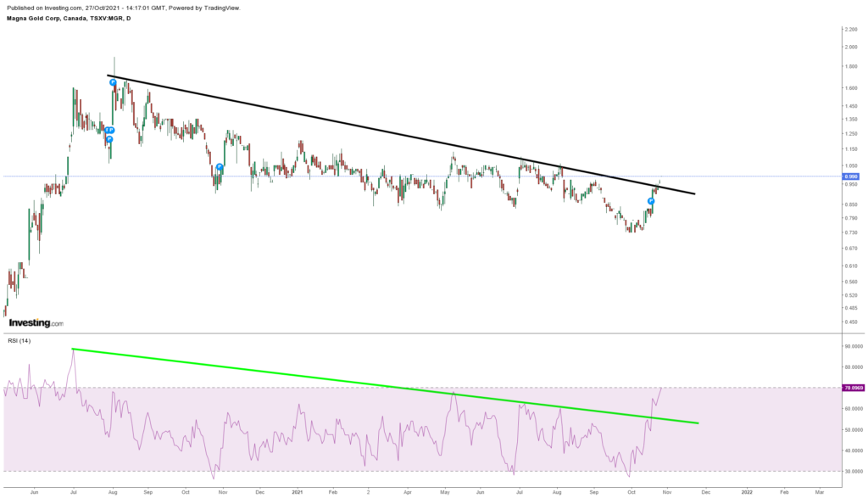
Task: Click the P event marker at the August 2020 peak
Action: coord(113,82)
